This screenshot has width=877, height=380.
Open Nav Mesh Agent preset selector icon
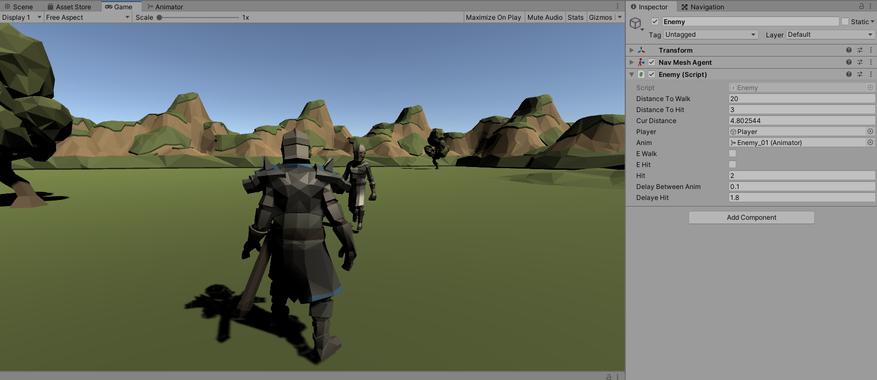click(x=860, y=63)
